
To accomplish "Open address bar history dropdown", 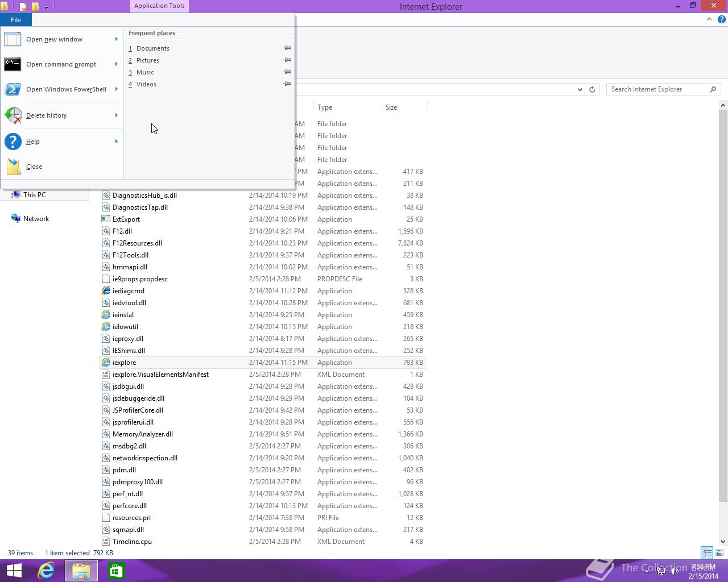I will tap(580, 89).
